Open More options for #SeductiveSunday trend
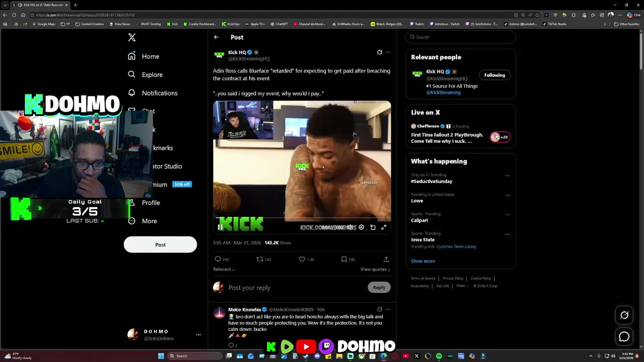This screenshot has height=362, width=644. click(507, 176)
